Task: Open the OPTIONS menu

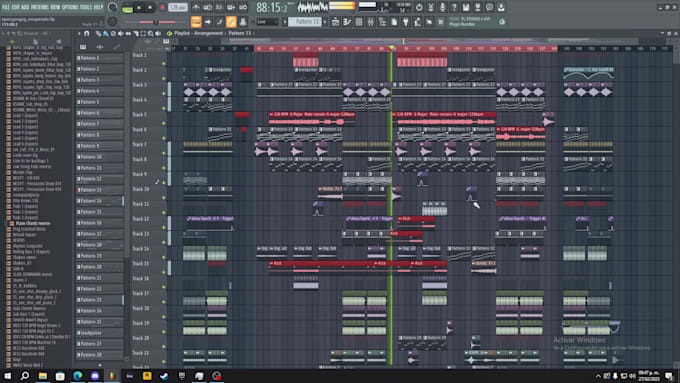Action: 70,7
